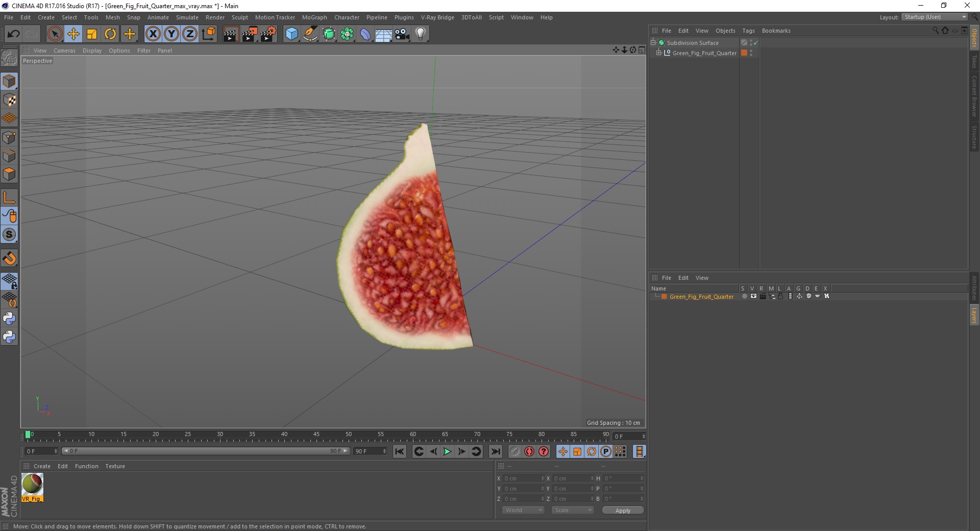Toggle Green_Fig_Fruit_Quarter layer solo dot
The width and height of the screenshot is (980, 531).
coord(744,296)
